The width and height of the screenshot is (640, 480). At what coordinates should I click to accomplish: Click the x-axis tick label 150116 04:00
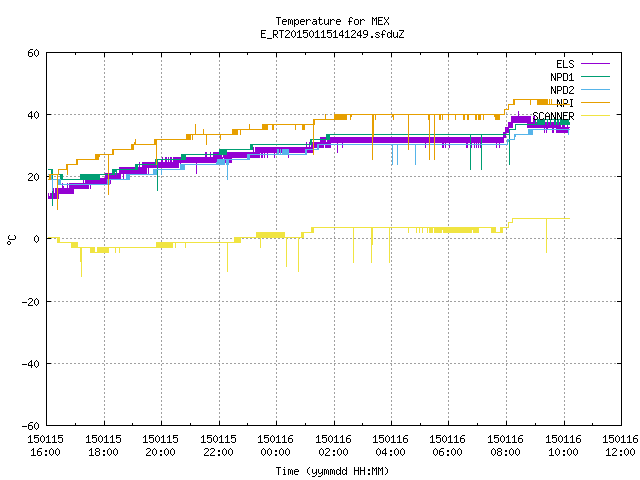(391, 446)
